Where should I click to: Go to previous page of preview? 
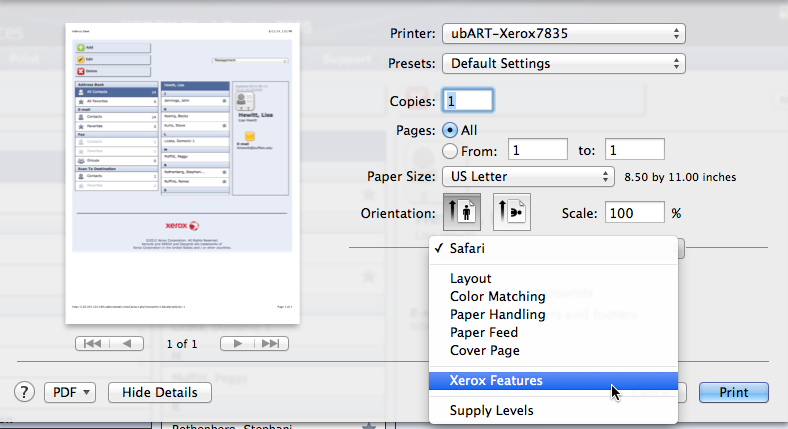(126, 343)
